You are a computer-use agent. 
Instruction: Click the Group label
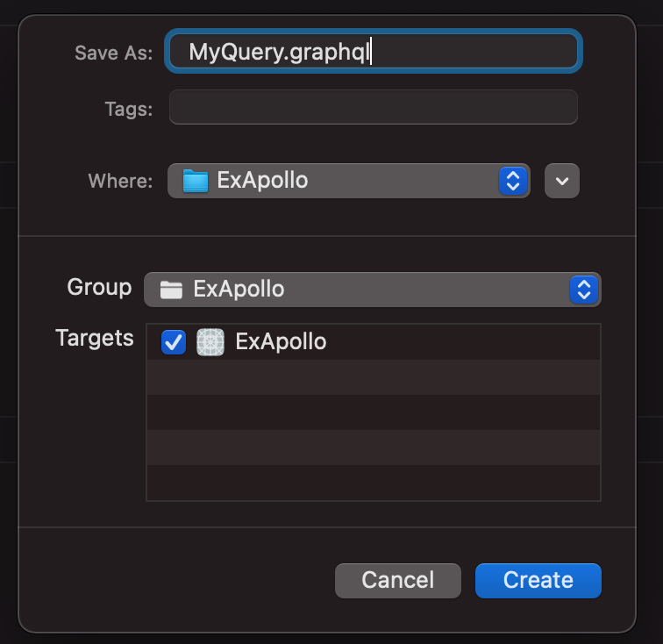(x=99, y=288)
